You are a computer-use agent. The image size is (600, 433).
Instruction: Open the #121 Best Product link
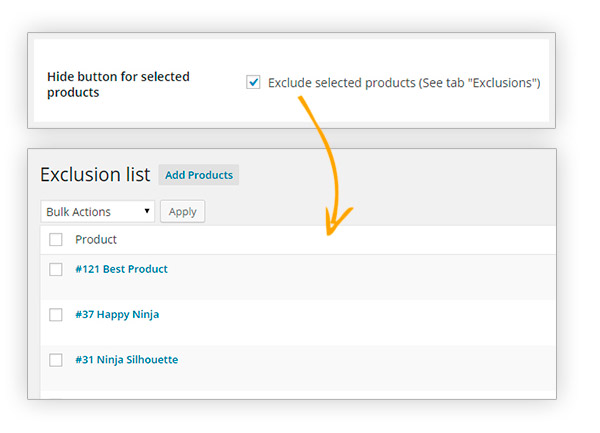point(121,269)
